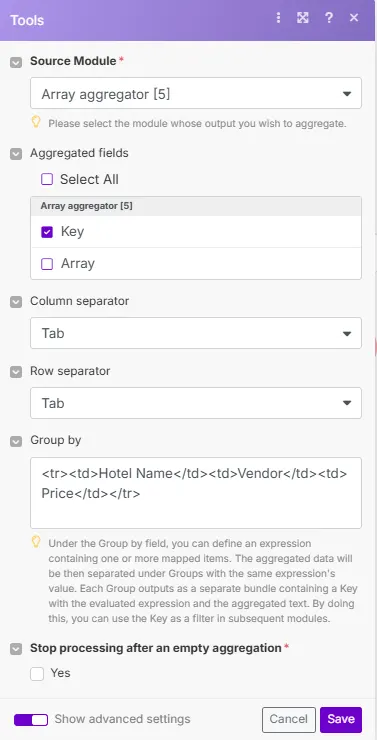Viewport: 377px width, 740px height.
Task: Save the module settings
Action: click(341, 720)
